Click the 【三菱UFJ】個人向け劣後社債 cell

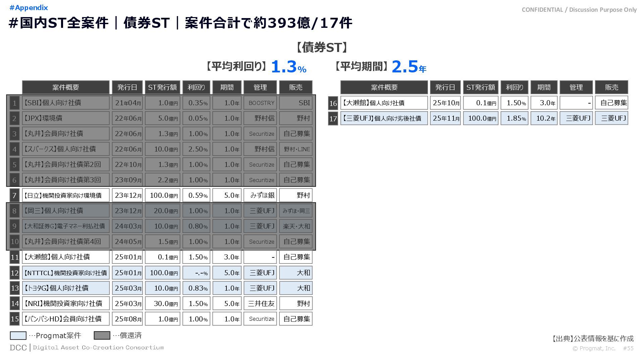coord(384,118)
